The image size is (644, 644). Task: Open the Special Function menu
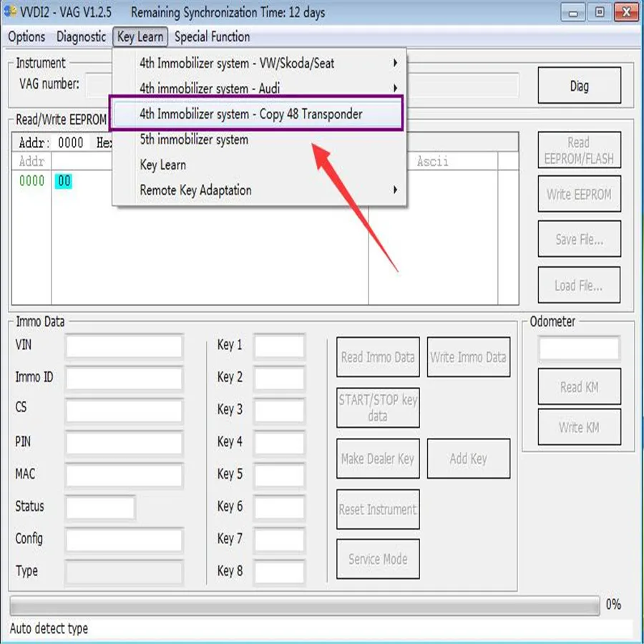pyautogui.click(x=212, y=37)
